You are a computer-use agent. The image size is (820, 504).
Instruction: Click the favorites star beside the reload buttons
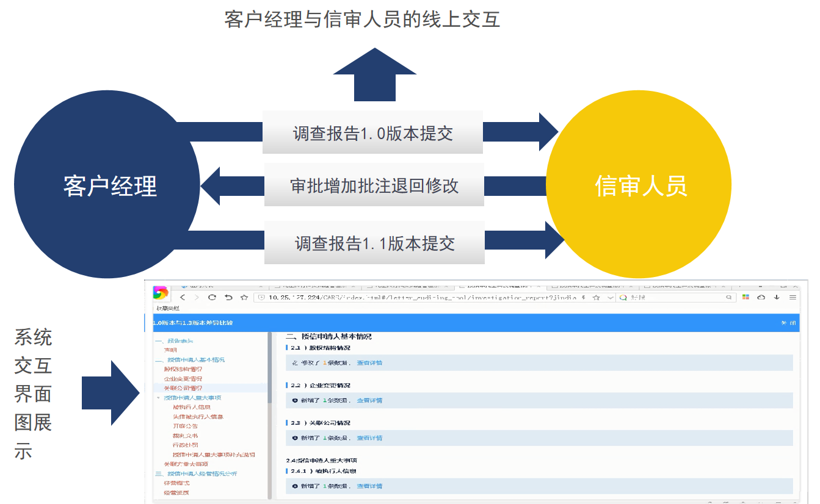(244, 297)
